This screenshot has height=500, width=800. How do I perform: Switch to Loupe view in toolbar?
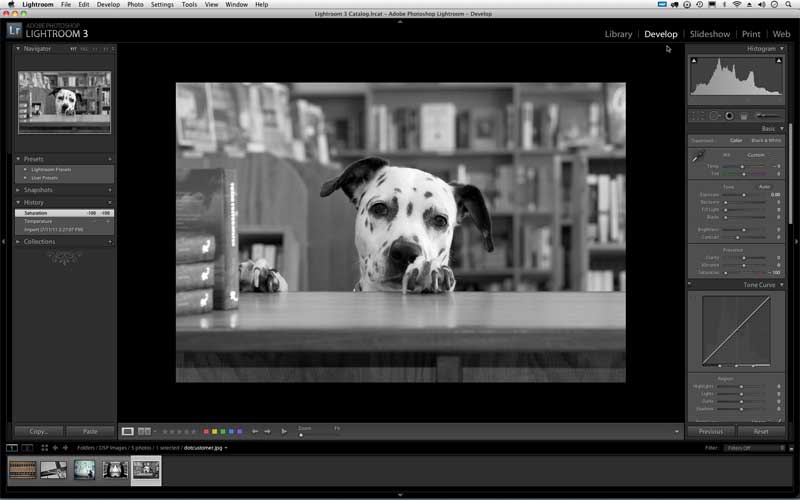(128, 431)
